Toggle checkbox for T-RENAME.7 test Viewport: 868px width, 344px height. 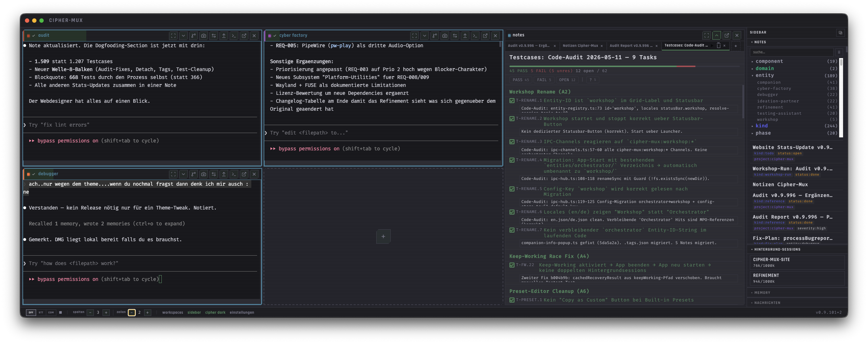(512, 230)
